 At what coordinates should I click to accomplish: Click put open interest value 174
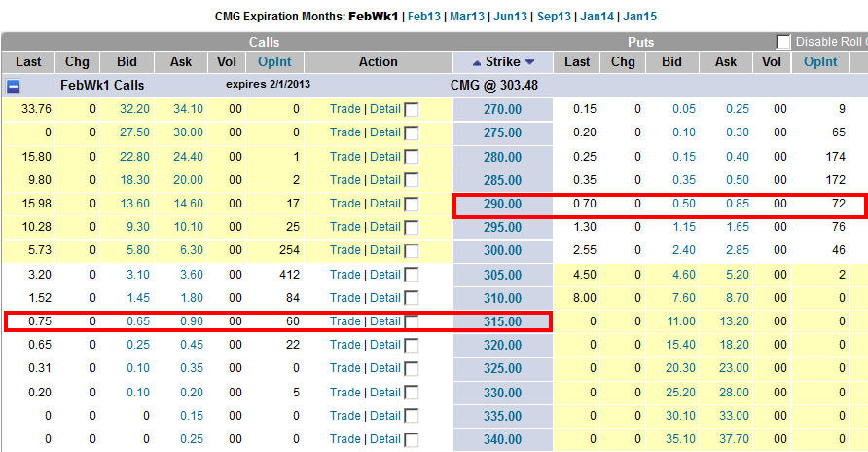click(x=835, y=156)
